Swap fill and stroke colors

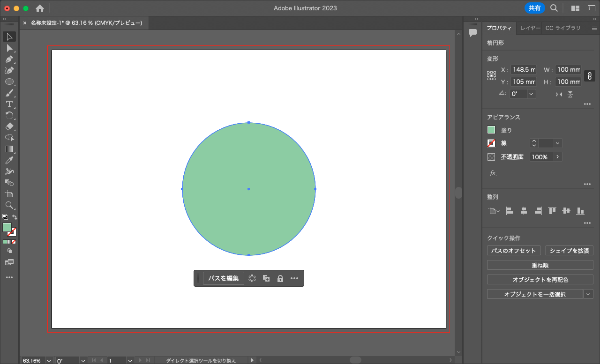(x=15, y=217)
